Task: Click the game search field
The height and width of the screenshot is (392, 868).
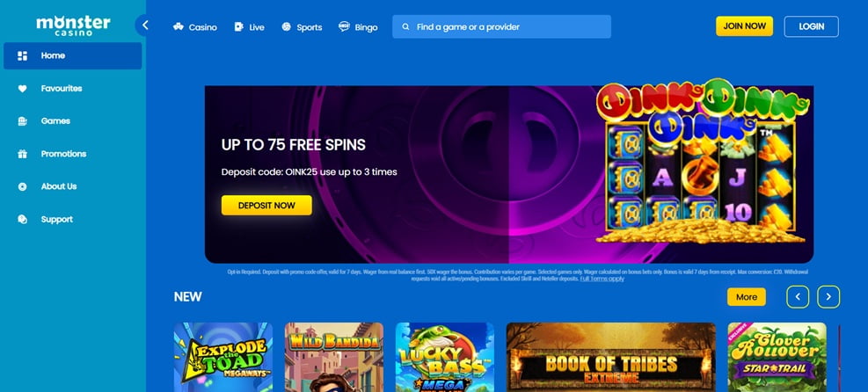Action: (501, 26)
